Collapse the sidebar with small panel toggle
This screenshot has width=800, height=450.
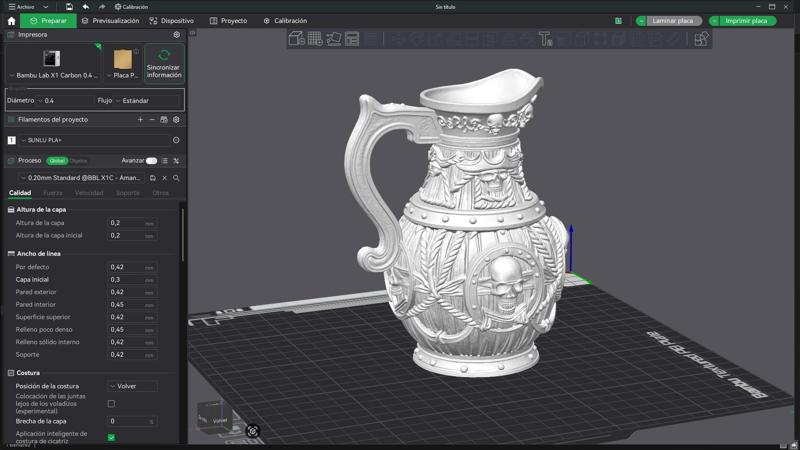(192, 33)
